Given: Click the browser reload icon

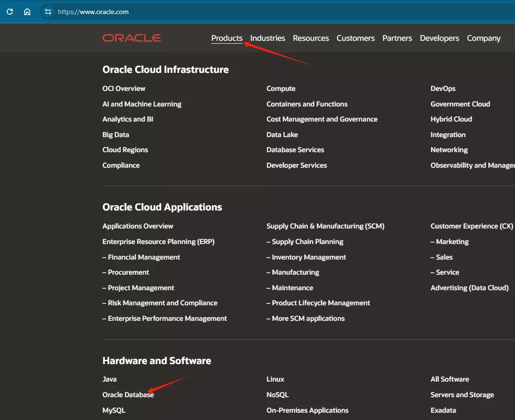Looking at the screenshot, I should pyautogui.click(x=10, y=12).
